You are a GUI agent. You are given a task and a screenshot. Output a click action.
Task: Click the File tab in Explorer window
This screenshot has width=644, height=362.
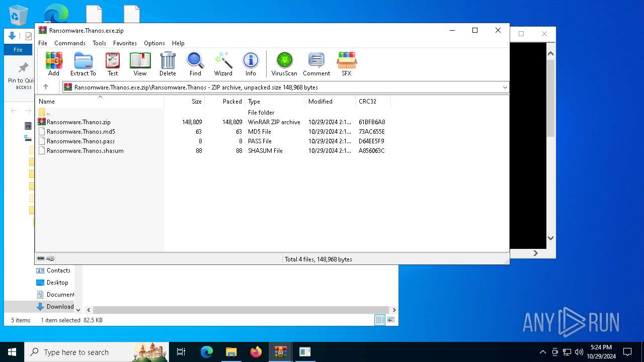click(18, 50)
